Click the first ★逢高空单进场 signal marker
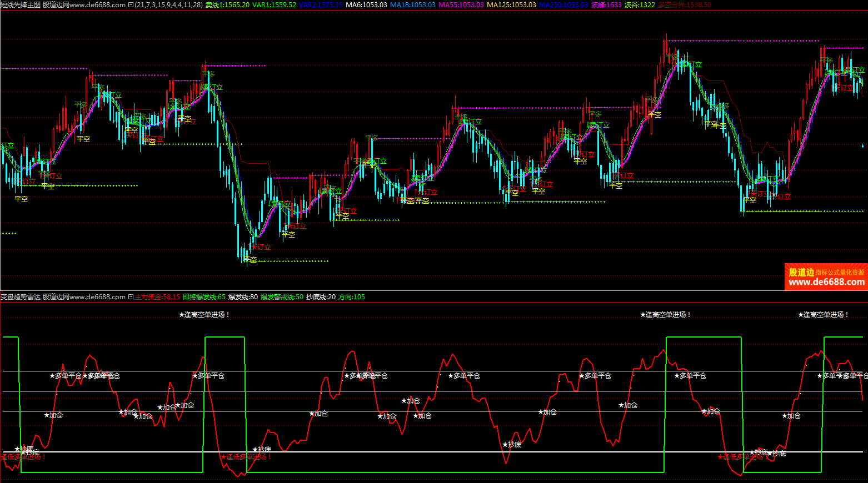Image resolution: width=868 pixels, height=483 pixels. (204, 315)
